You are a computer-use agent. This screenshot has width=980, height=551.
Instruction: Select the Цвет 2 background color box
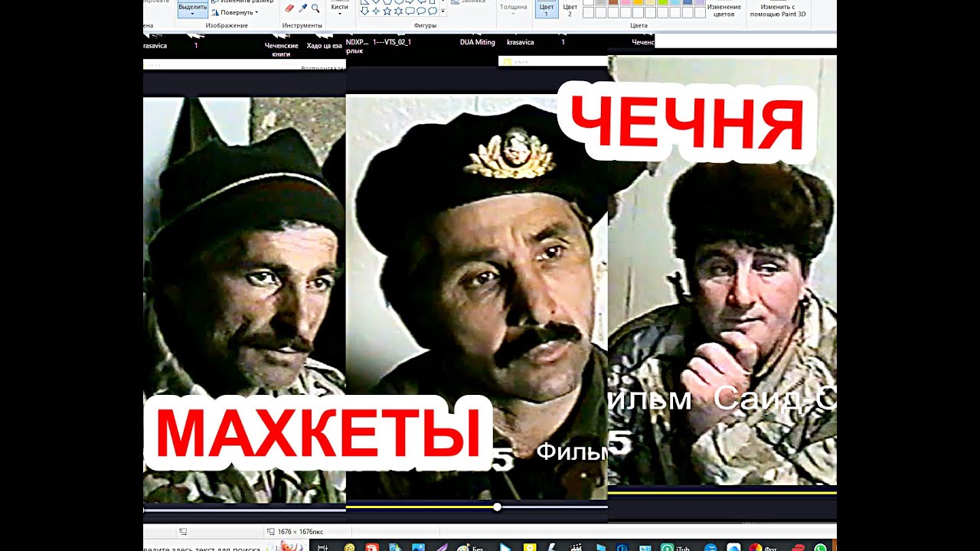(570, 9)
